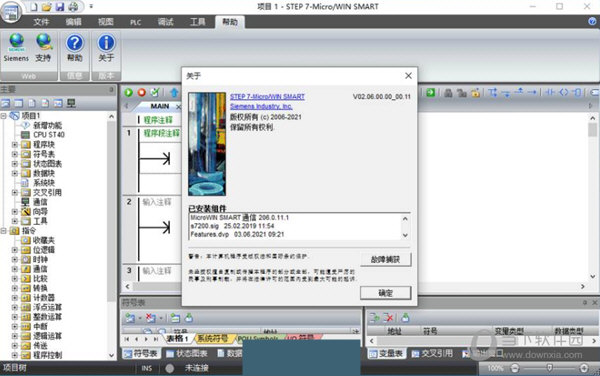Expand the 程序块 tree node
The image size is (600, 376).
(x=15, y=145)
